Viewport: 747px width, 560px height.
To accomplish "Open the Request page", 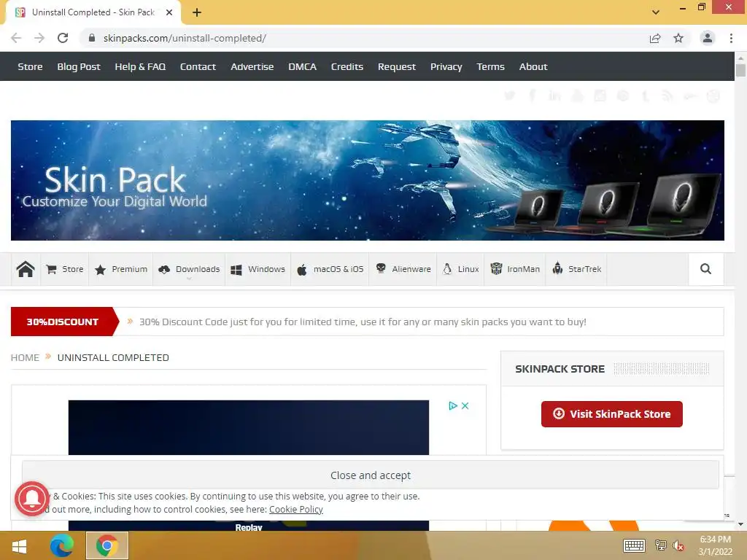I will coord(396,66).
